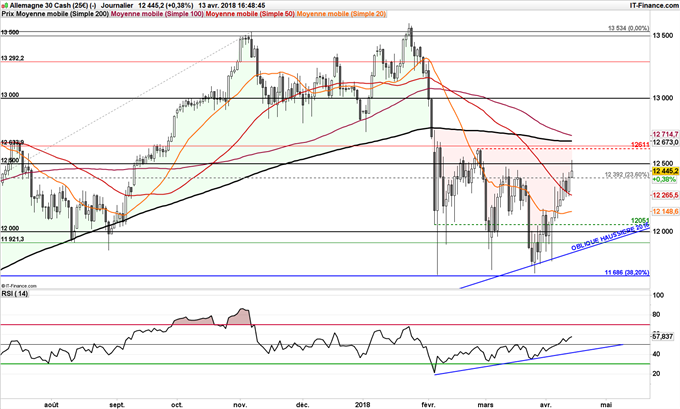The width and height of the screenshot is (680, 409).
Task: Click the green +0,38% change tag
Action: coord(664,179)
